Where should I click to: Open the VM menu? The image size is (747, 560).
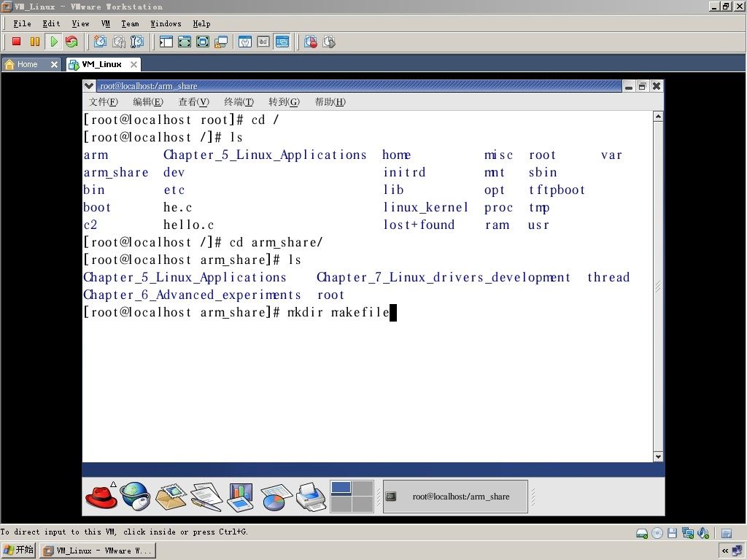pyautogui.click(x=106, y=23)
